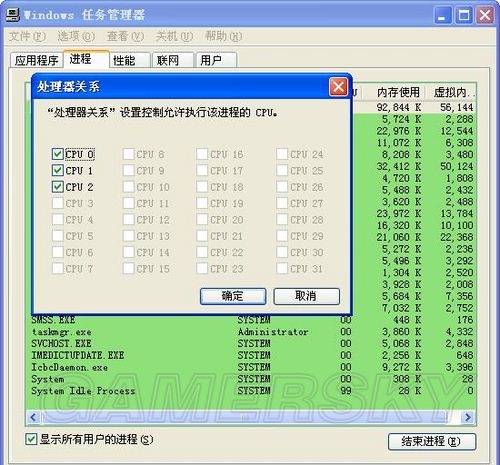Click the Task Manager title bar icon
This screenshot has width=500, height=465.
[13, 15]
